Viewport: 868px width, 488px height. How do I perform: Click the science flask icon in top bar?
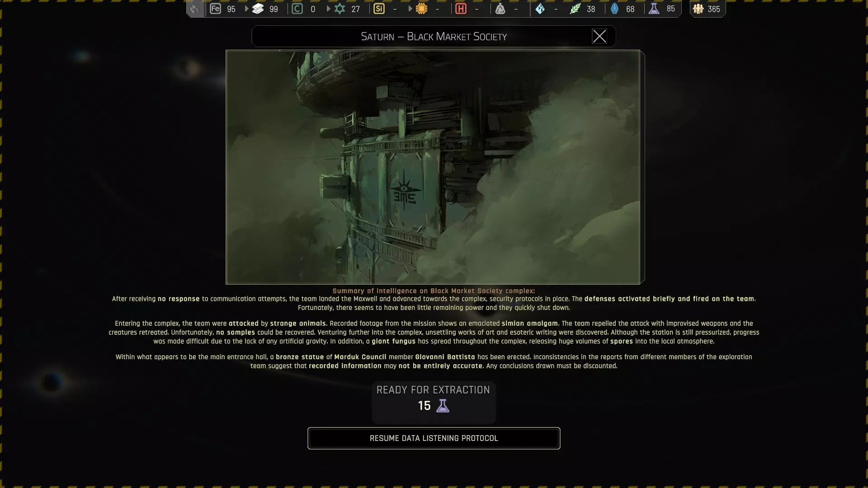pyautogui.click(x=654, y=9)
